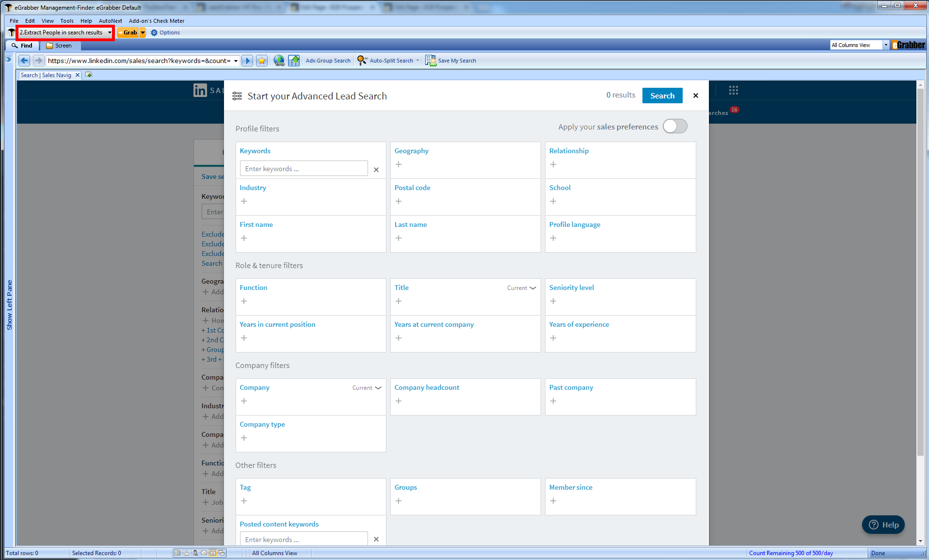Click the blue Search button
Screen dimensions: 929x560
[x=662, y=96]
